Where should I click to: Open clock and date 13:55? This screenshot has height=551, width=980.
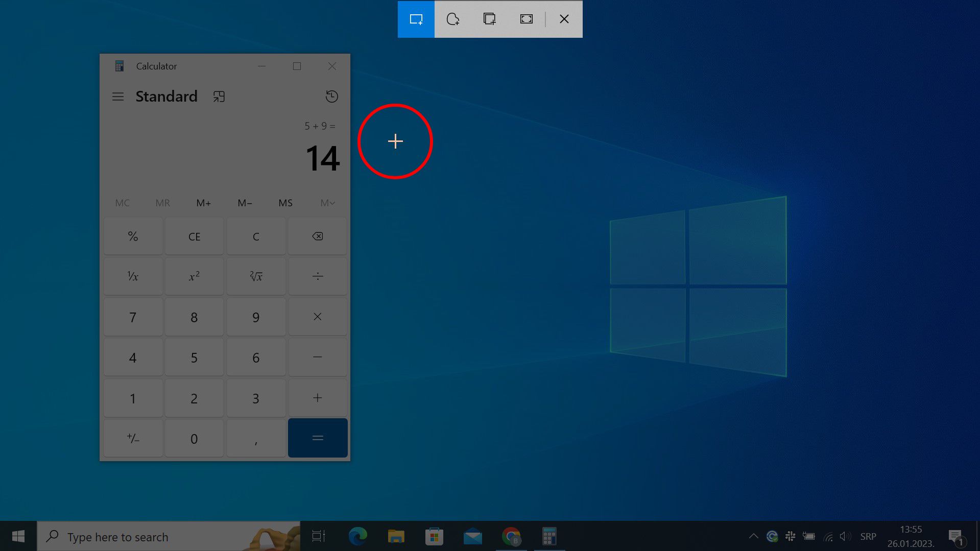(911, 536)
